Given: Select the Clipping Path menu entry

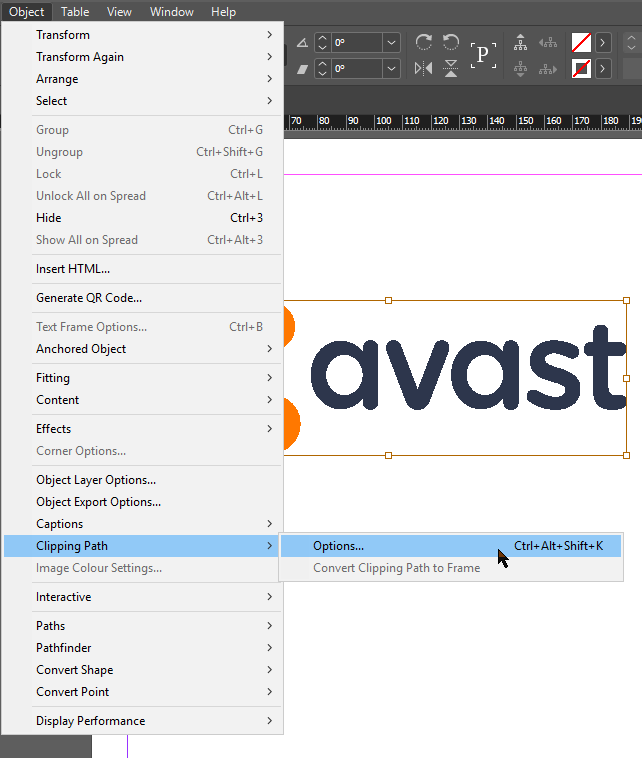Looking at the screenshot, I should click(x=142, y=546).
